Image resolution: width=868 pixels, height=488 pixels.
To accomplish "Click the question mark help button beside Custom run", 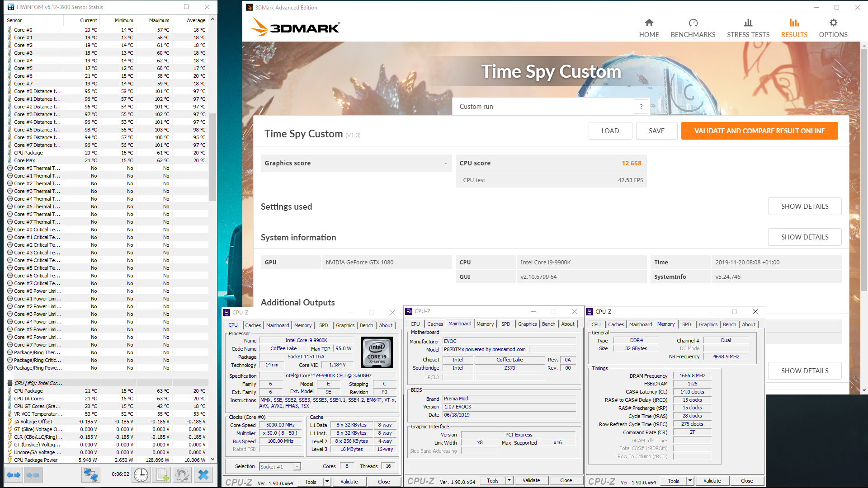I will (641, 107).
